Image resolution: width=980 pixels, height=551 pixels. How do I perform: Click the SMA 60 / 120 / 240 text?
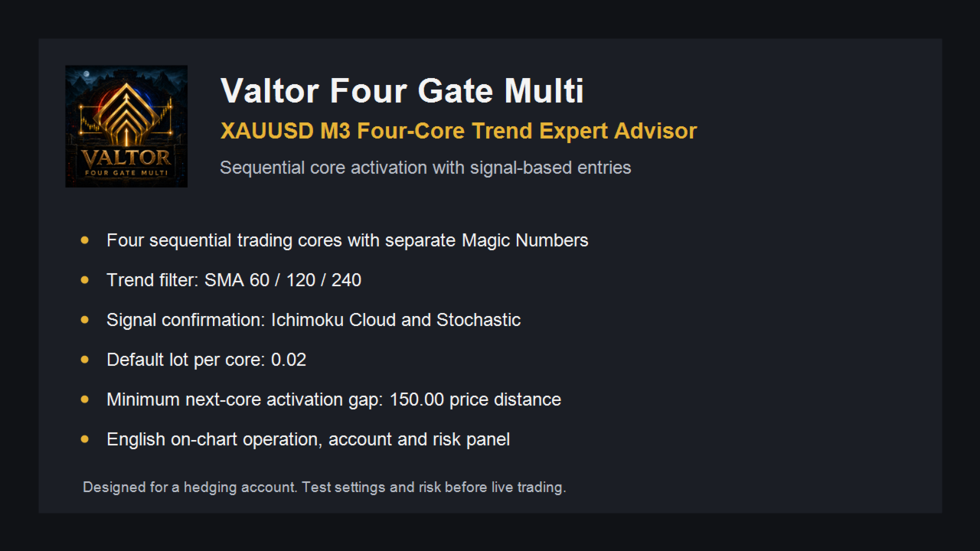283,280
